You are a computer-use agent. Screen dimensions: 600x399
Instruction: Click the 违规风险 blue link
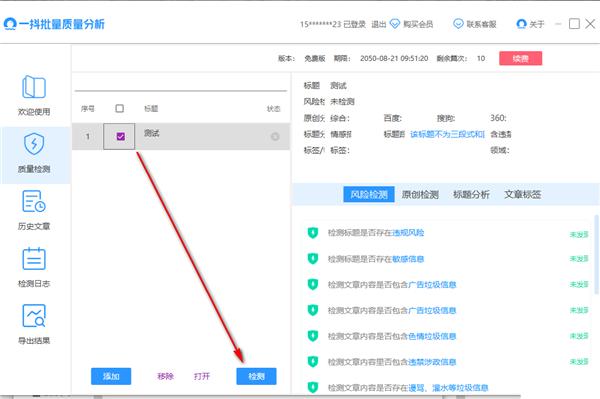click(x=408, y=233)
